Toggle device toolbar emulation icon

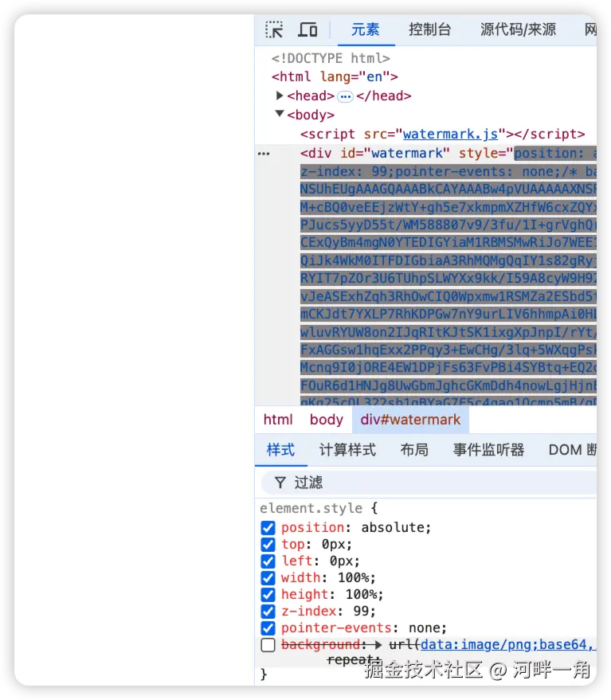pos(307,30)
